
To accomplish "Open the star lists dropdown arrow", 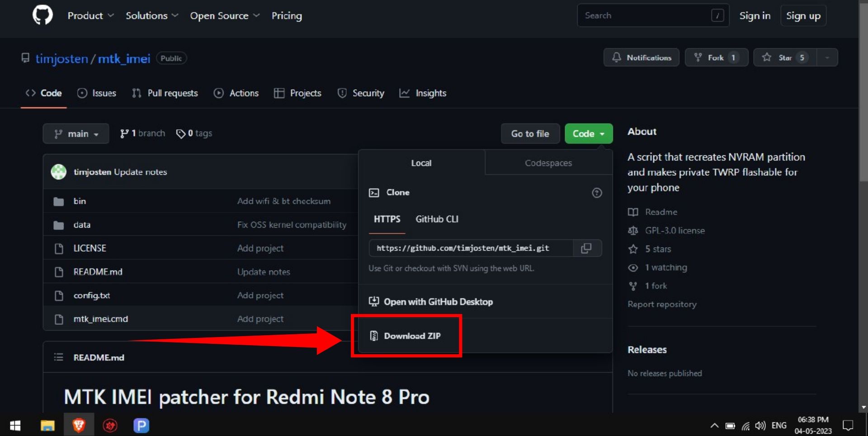I will tap(827, 57).
